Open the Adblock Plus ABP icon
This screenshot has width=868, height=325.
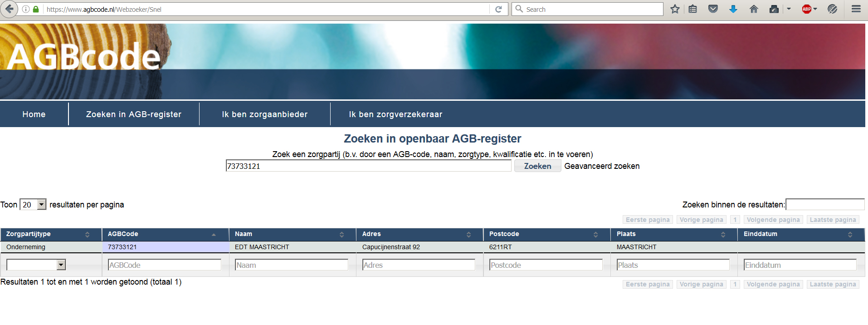[807, 9]
